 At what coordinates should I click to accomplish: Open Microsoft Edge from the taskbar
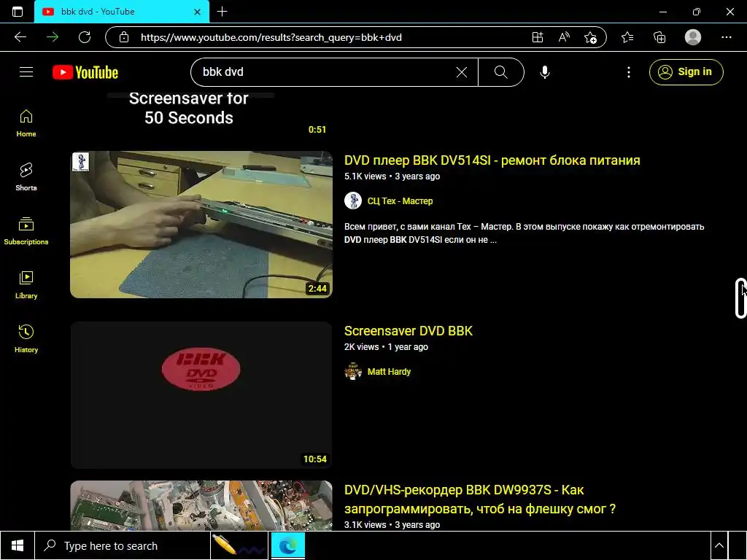287,545
